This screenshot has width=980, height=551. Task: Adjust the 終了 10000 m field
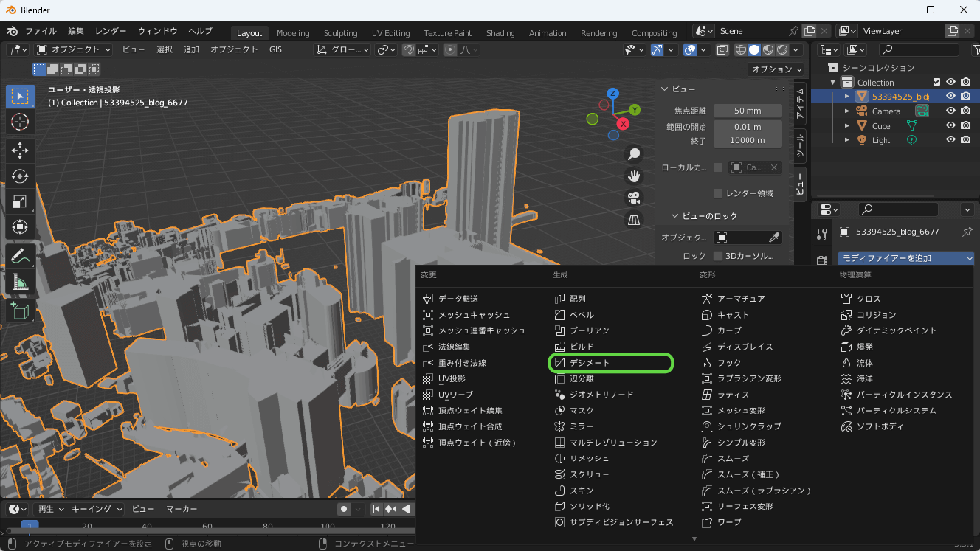coord(748,140)
